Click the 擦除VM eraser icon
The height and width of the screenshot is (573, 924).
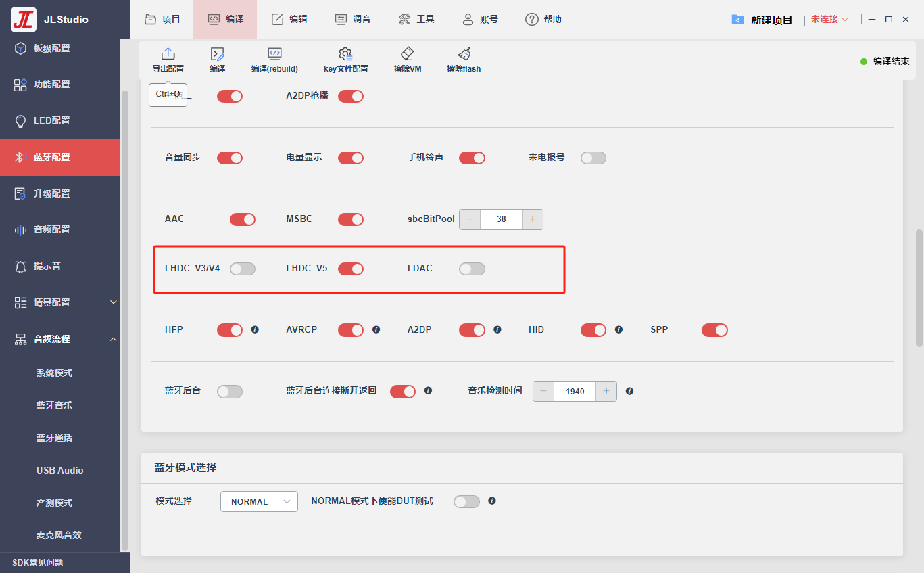(407, 54)
